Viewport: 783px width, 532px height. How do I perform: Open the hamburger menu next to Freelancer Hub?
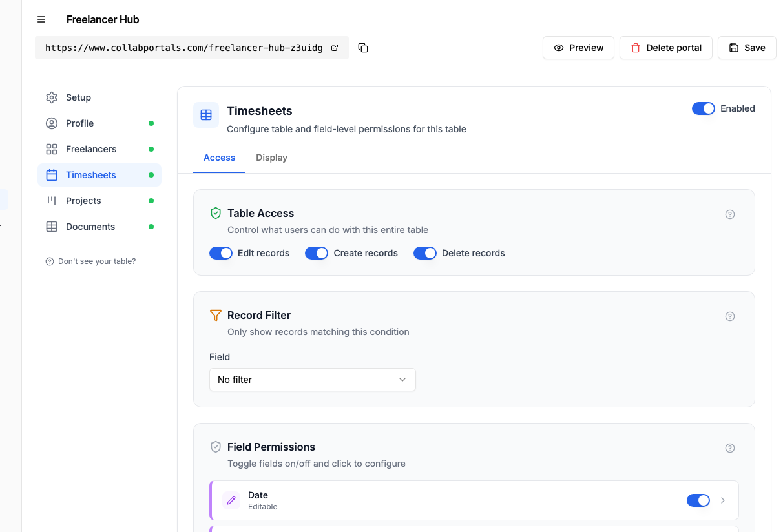41,19
